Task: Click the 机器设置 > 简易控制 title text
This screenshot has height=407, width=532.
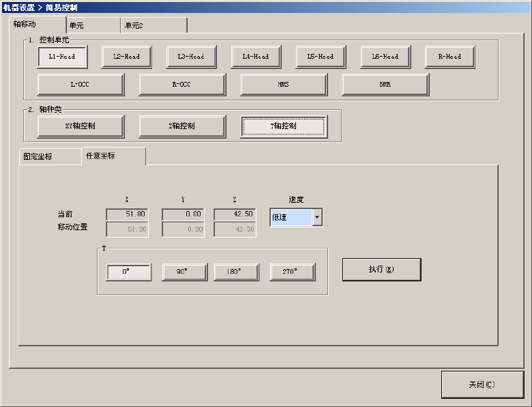Action: (40, 8)
